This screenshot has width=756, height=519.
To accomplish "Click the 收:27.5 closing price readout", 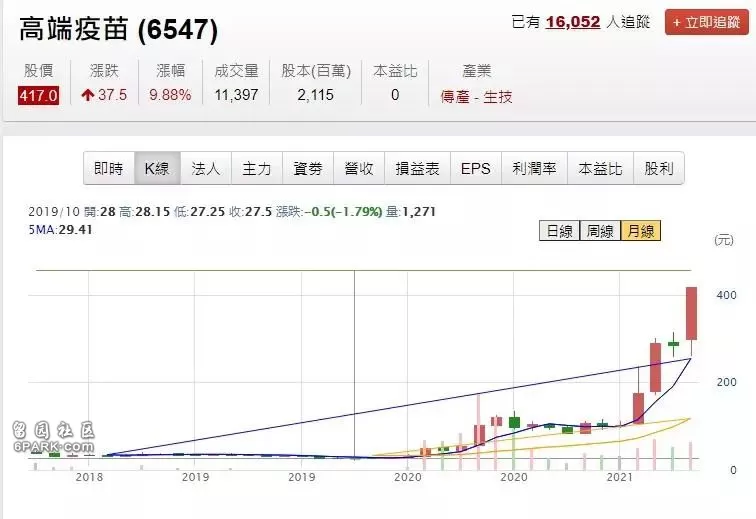I will click(251, 212).
